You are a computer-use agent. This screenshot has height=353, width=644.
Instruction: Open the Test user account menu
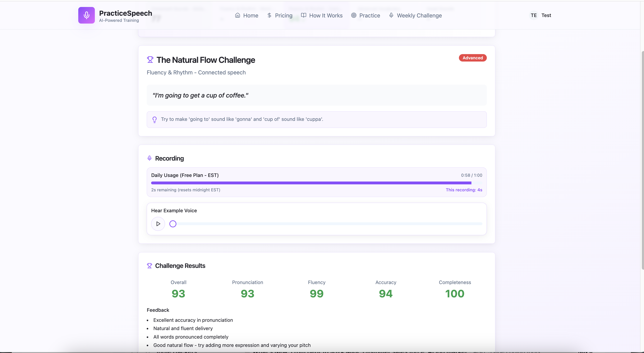(546, 15)
